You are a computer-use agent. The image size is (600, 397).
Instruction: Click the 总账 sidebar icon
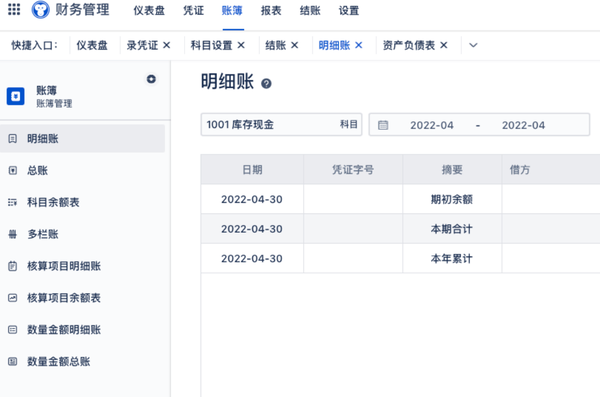pyautogui.click(x=13, y=170)
